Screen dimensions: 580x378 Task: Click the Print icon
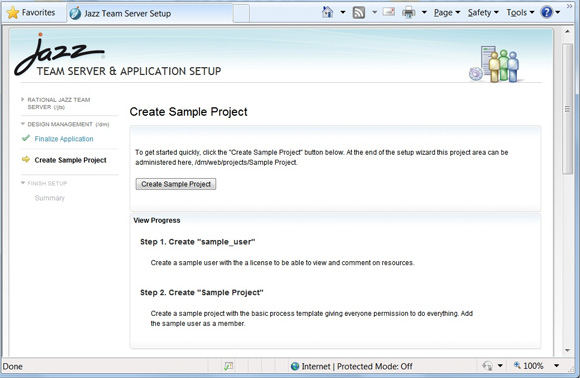408,13
